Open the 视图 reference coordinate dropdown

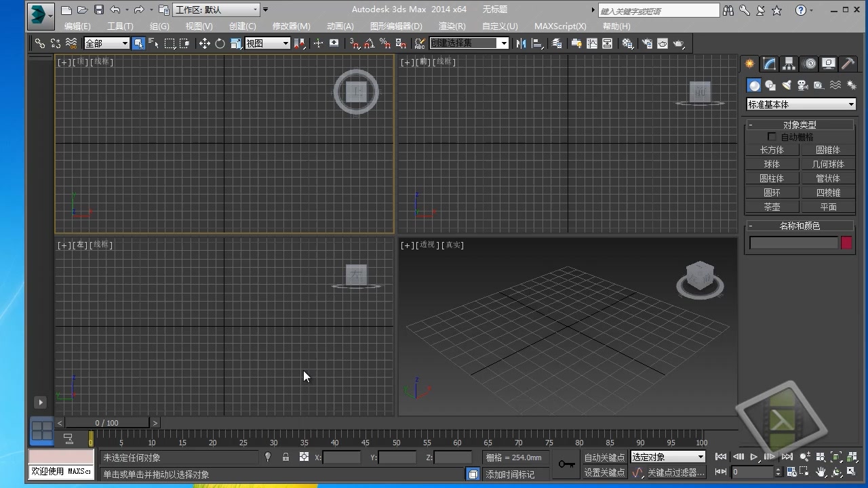point(267,43)
